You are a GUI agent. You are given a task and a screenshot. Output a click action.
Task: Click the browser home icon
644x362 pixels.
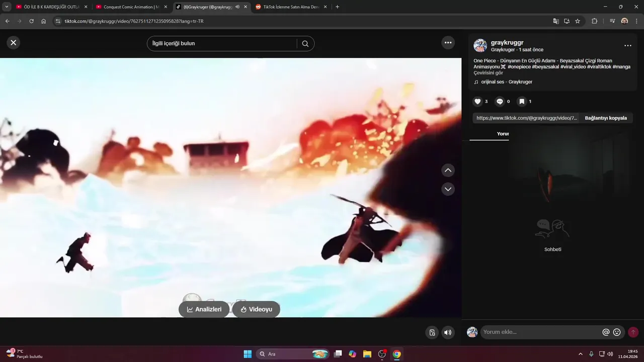(x=44, y=21)
